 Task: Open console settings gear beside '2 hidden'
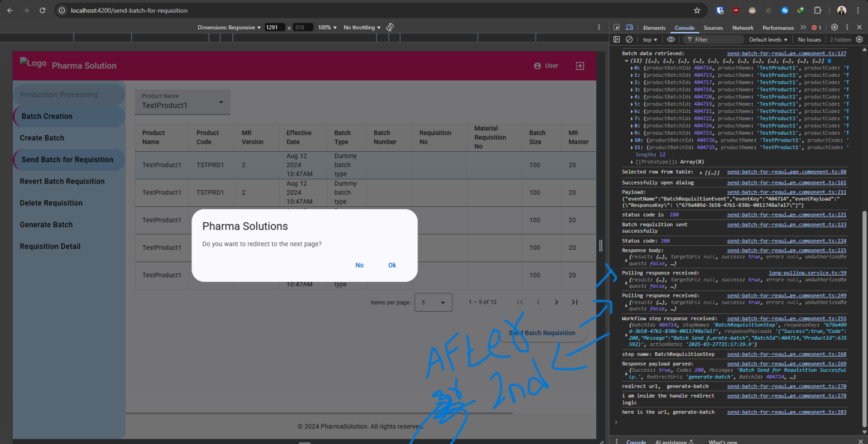click(859, 40)
